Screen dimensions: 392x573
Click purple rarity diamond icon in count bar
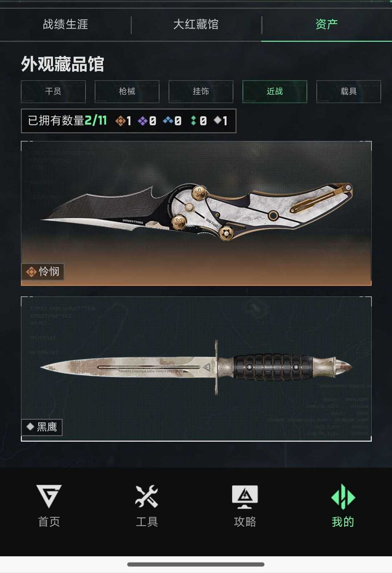(143, 120)
